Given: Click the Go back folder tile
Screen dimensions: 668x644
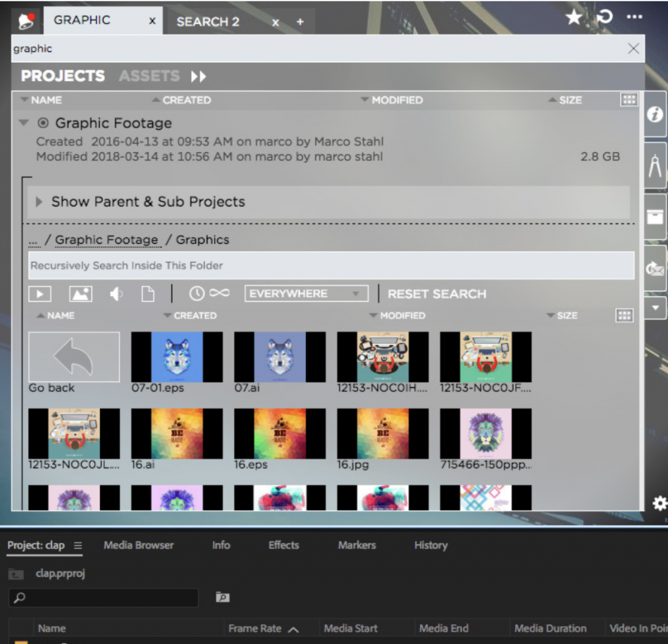Looking at the screenshot, I should tap(74, 356).
